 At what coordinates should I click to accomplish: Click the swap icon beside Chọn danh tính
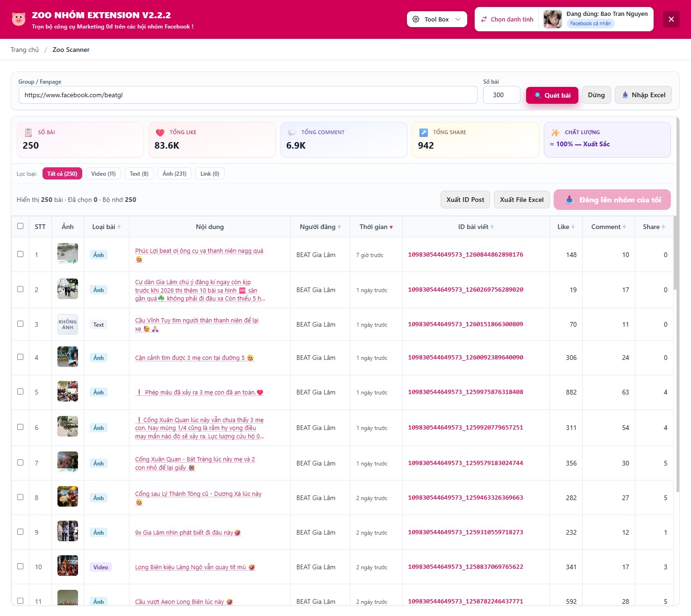click(x=484, y=19)
